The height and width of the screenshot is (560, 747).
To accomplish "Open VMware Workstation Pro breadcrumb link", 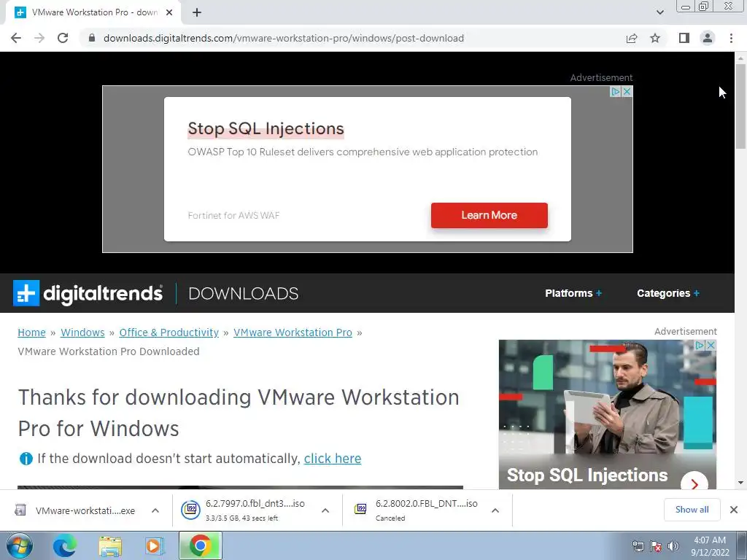I will (293, 332).
